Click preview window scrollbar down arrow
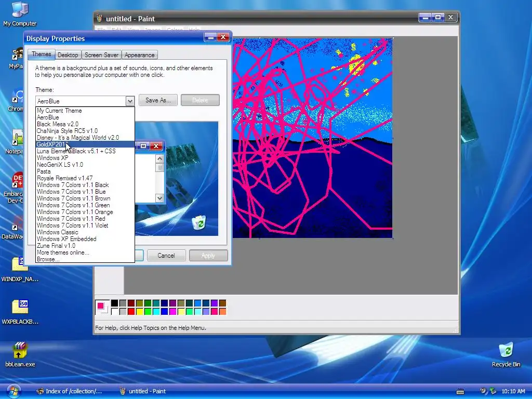 coord(159,198)
